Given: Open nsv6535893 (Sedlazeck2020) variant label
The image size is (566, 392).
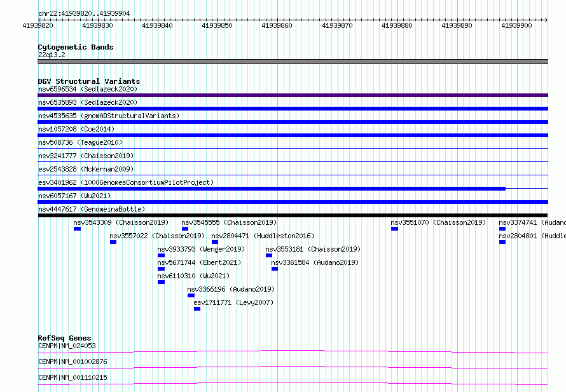Looking at the screenshot, I should click(x=88, y=102).
